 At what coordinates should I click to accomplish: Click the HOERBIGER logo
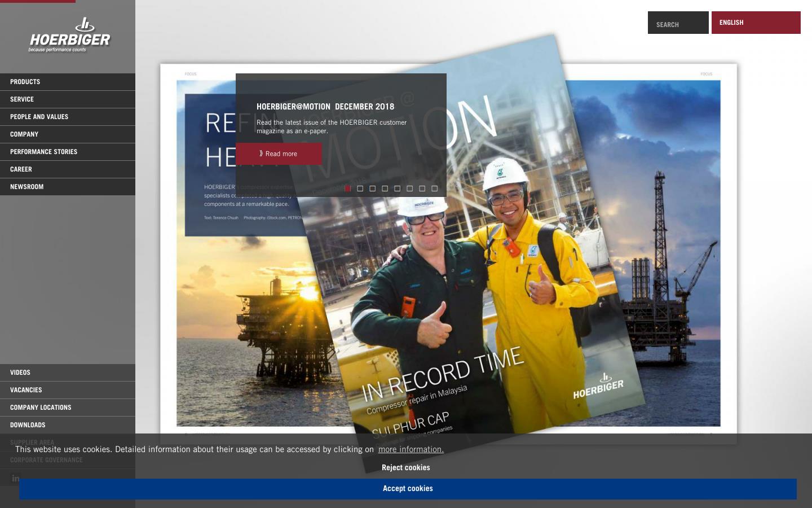(70, 35)
